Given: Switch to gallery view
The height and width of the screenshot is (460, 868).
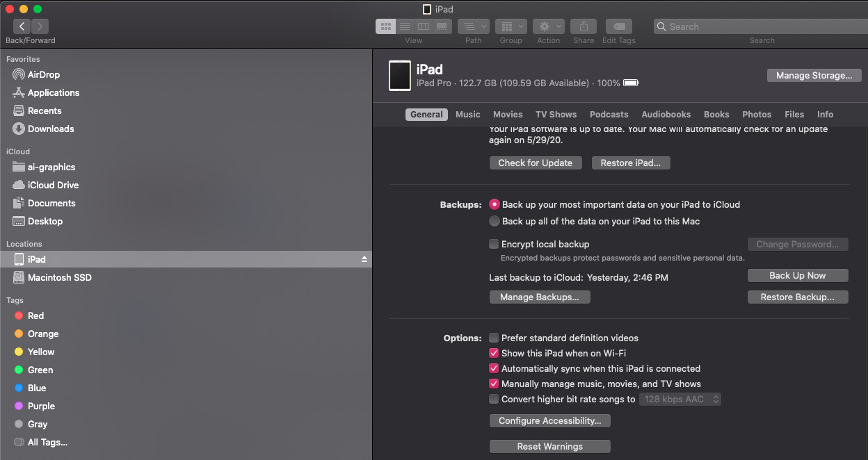Looking at the screenshot, I should (x=442, y=26).
